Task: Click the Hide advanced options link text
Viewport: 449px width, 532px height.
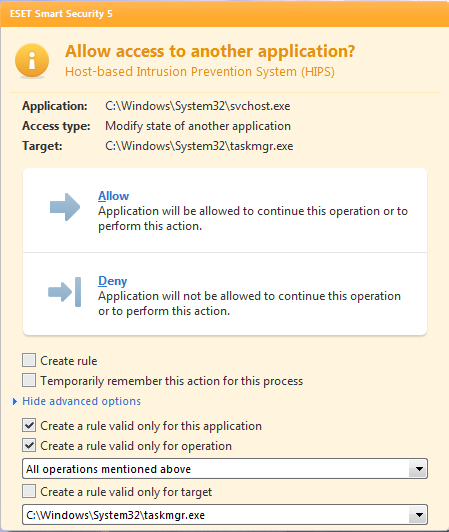Action: [81, 401]
